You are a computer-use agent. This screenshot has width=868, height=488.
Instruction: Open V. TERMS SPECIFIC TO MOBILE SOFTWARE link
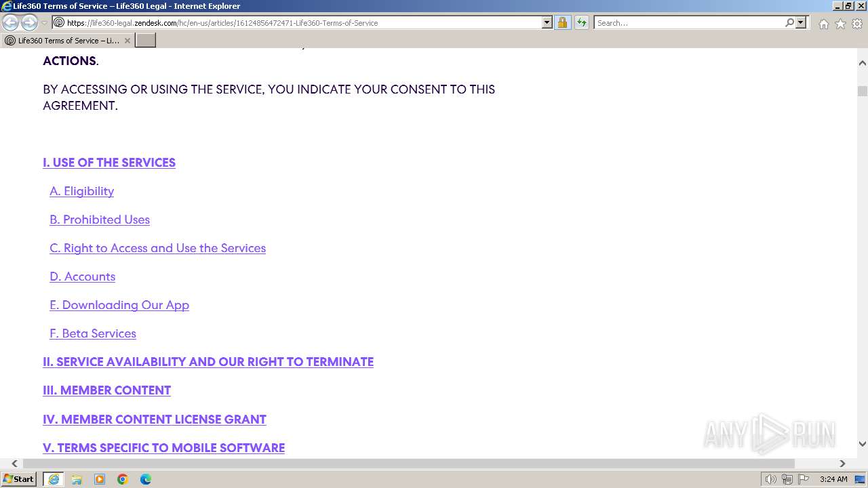click(163, 448)
